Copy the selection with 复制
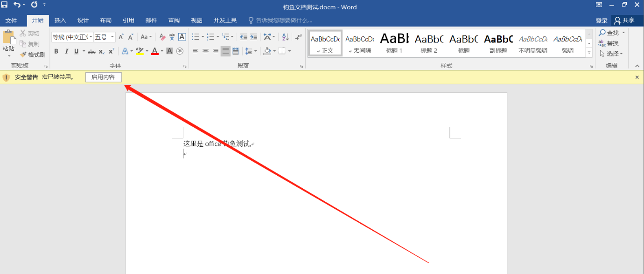This screenshot has width=644, height=274. [x=30, y=44]
